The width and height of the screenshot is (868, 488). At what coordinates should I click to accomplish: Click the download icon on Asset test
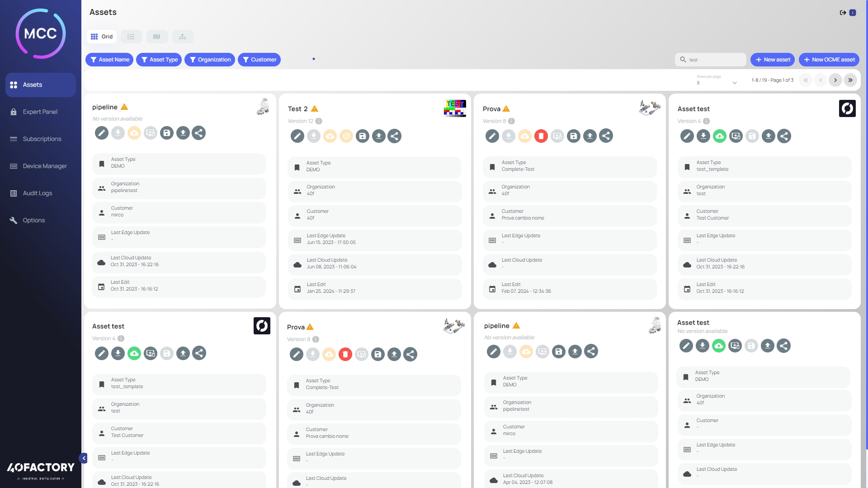pos(703,136)
